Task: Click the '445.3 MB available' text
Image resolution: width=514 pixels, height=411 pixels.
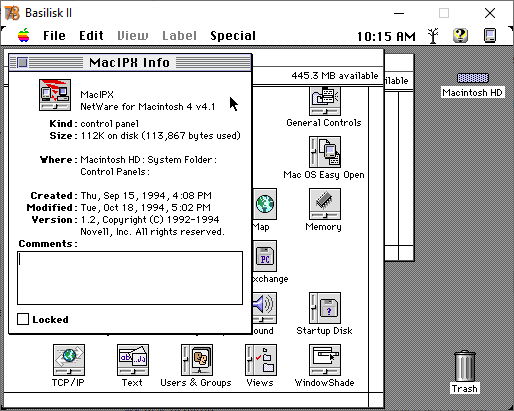Action: click(x=335, y=76)
